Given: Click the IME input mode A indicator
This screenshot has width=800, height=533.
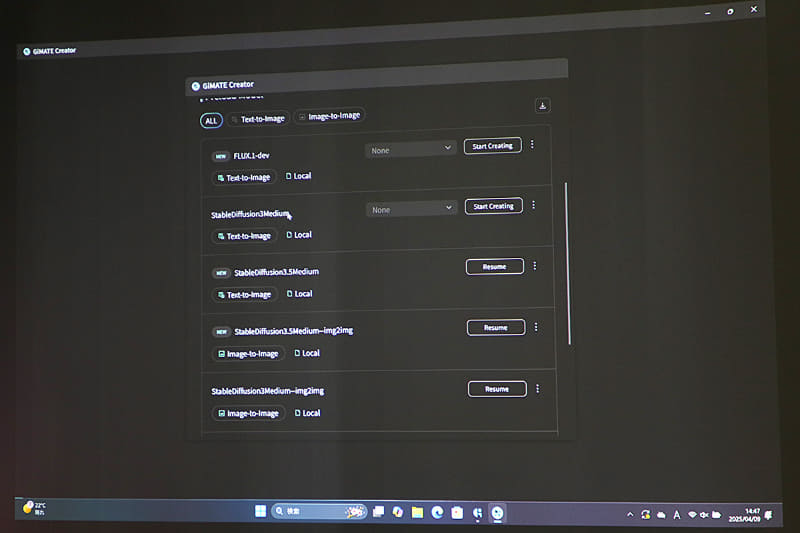Looking at the screenshot, I should point(677,515).
